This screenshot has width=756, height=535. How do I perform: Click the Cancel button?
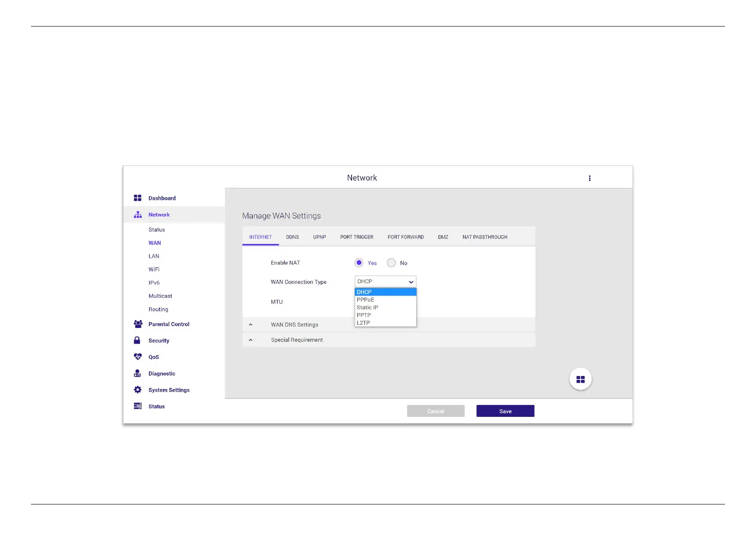click(436, 411)
